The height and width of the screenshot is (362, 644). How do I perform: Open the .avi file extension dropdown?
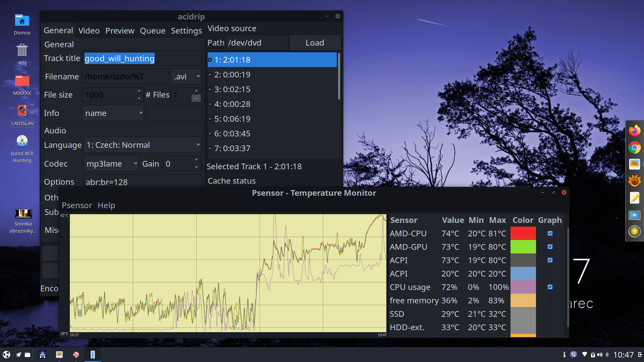186,77
